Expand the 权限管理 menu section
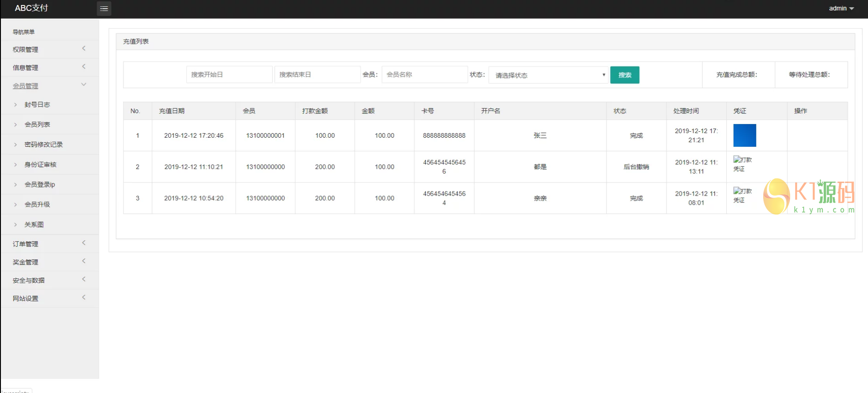The width and height of the screenshot is (868, 393). pyautogui.click(x=49, y=49)
